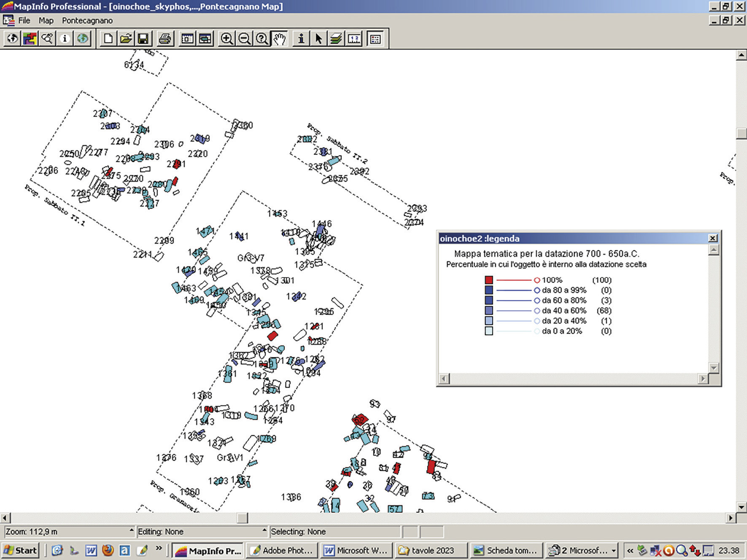The height and width of the screenshot is (560, 747).
Task: Select the Zoom Out magnifier tool
Action: click(244, 39)
